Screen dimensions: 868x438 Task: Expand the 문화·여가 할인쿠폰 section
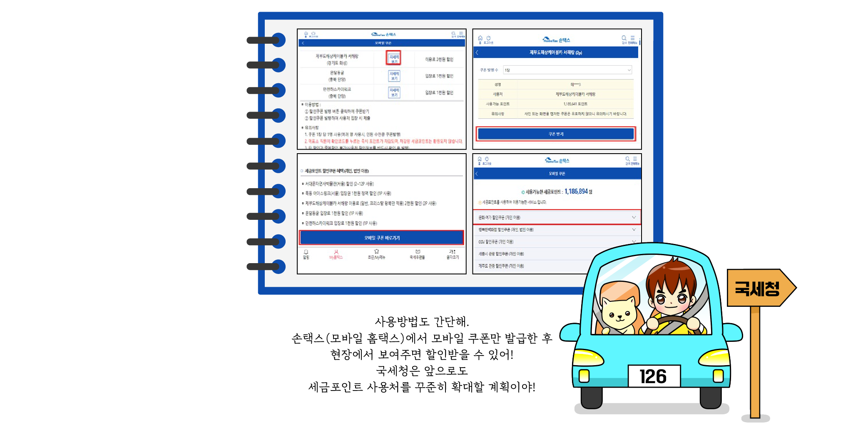coord(557,217)
